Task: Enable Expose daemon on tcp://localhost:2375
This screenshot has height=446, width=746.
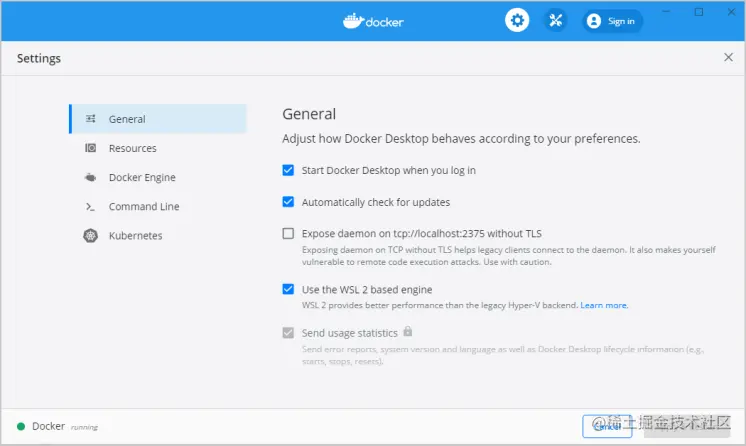Action: coord(288,233)
